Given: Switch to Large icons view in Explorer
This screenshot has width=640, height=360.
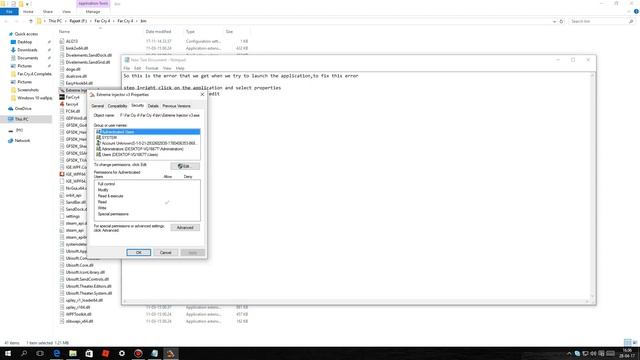Looking at the screenshot, I should [x=635, y=342].
